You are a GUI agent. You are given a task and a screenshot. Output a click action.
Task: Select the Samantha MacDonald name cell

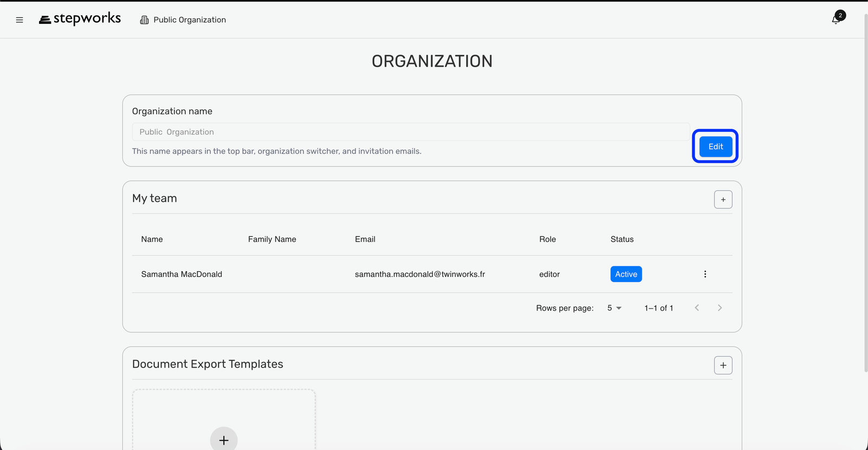coord(182,274)
